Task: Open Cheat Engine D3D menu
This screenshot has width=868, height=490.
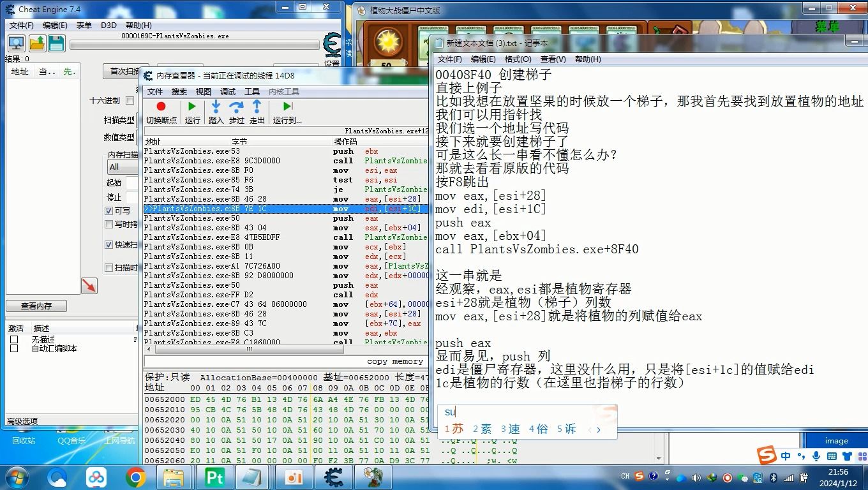Action: pyautogui.click(x=108, y=25)
